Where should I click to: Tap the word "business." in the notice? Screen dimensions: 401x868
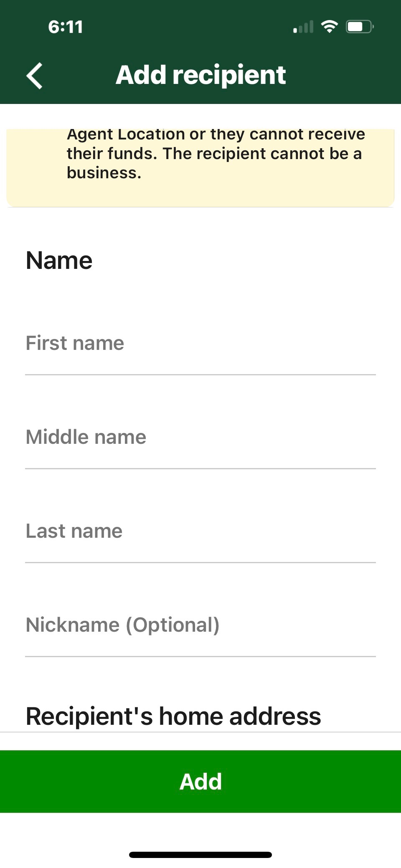click(x=104, y=173)
